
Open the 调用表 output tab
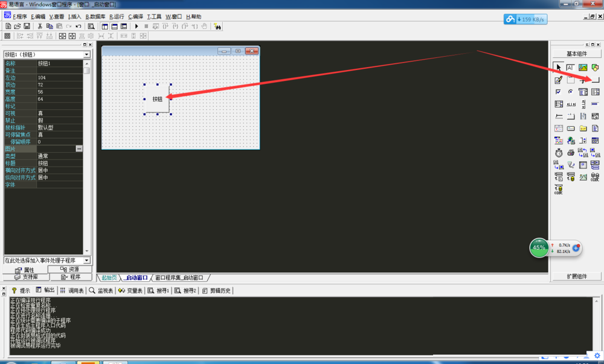[72, 290]
